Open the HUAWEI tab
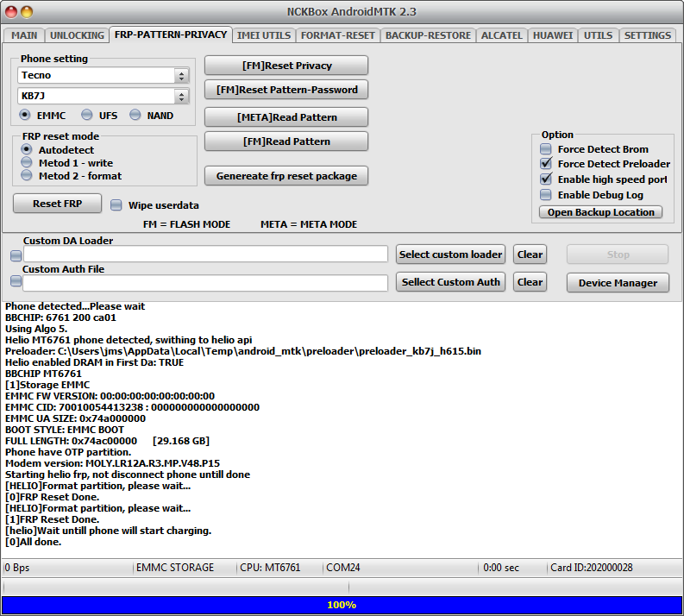Viewport: 684px width, 616px height. [553, 35]
